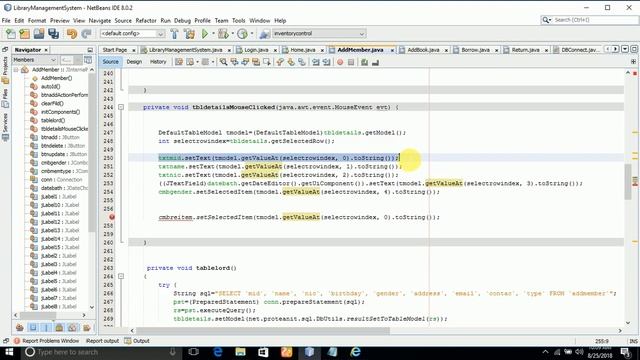Open the Run Project dropdown arrow
Viewport: 640px width, 360px height.
pyautogui.click(x=213, y=33)
